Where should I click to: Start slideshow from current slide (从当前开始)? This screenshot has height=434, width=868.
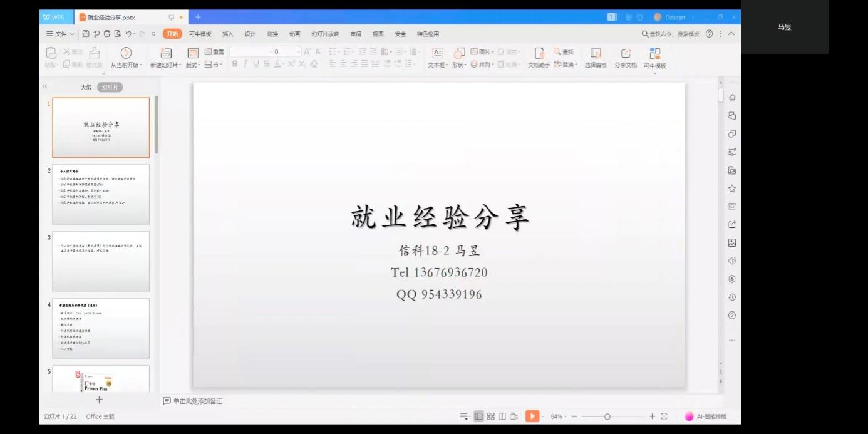click(126, 58)
